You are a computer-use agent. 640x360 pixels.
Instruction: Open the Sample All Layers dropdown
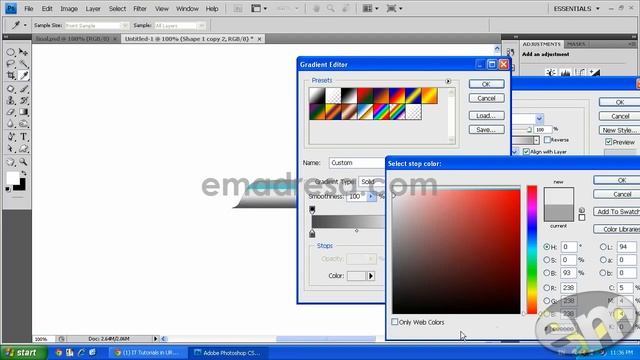(x=180, y=25)
